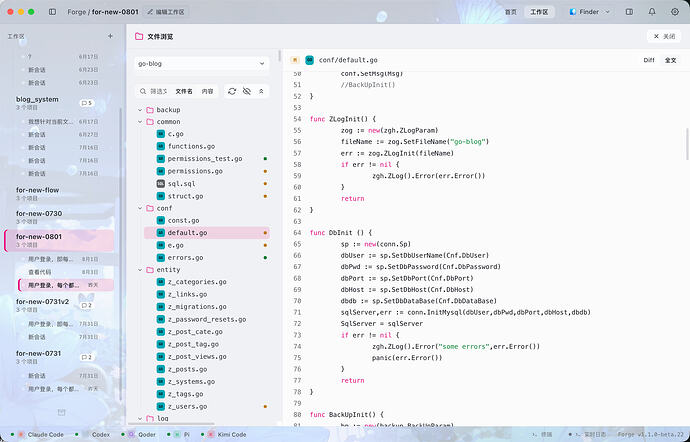Launch Kimi Code from status bar
690x442 pixels.
pos(226,435)
